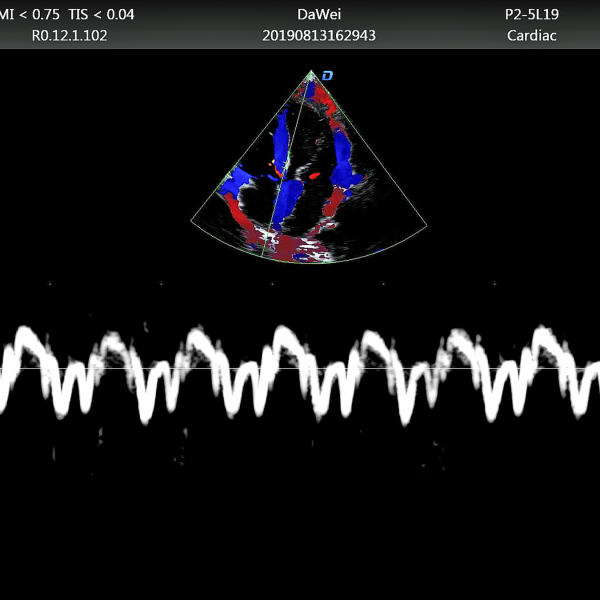Click the DaWei patient name field
Screen dimensions: 600x600
pos(319,15)
